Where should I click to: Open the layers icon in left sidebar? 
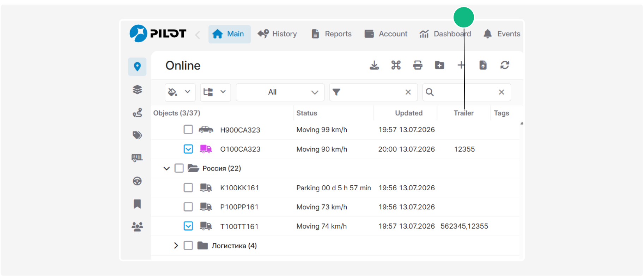(x=137, y=90)
